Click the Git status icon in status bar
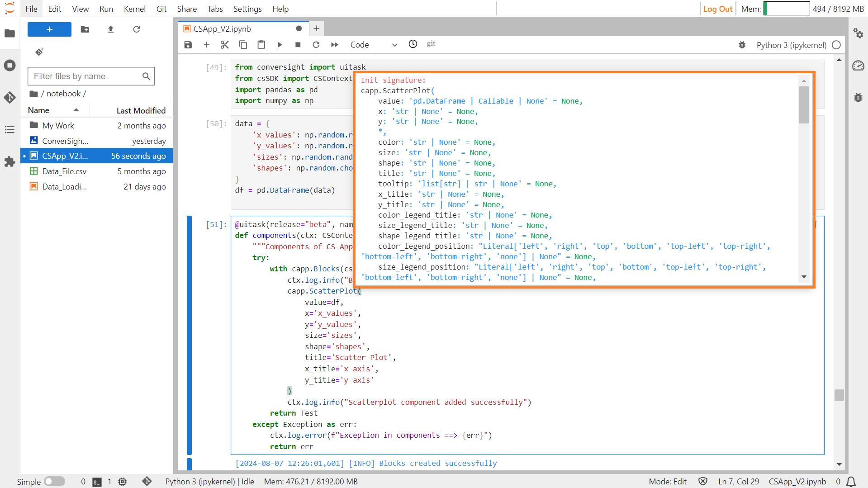 pos(147,482)
